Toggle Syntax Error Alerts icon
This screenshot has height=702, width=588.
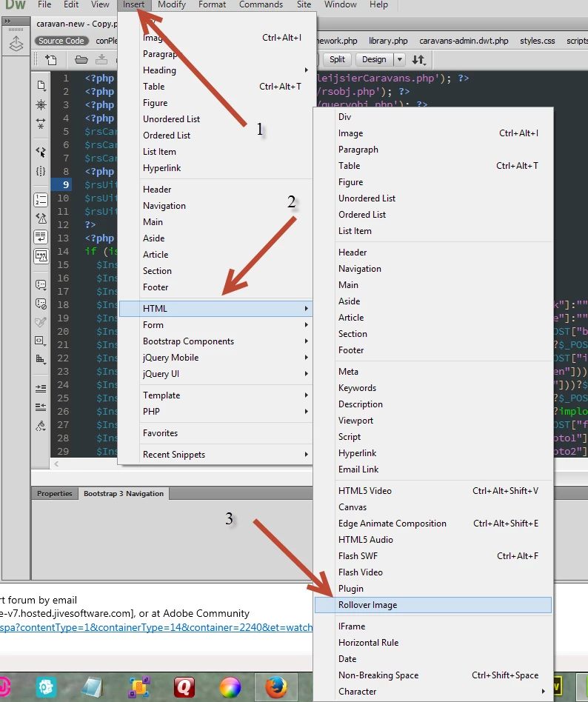coord(41,256)
